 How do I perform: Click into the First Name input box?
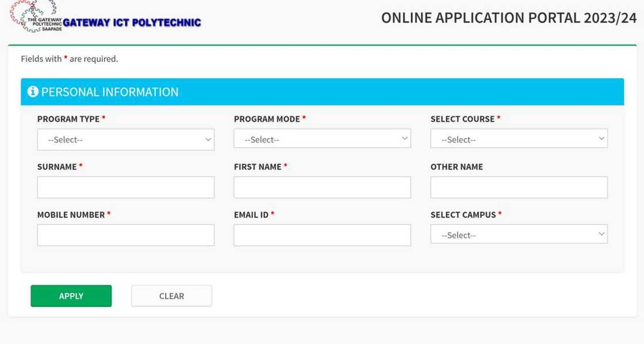[x=322, y=187]
